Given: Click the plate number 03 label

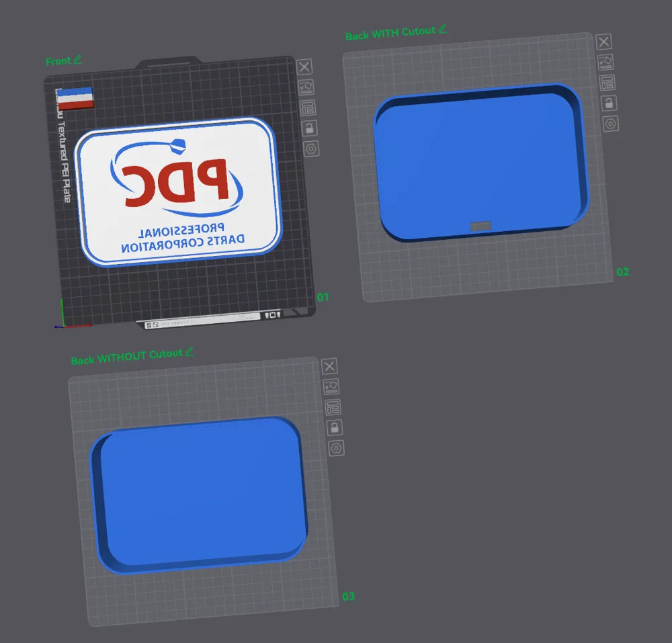Looking at the screenshot, I should (348, 597).
